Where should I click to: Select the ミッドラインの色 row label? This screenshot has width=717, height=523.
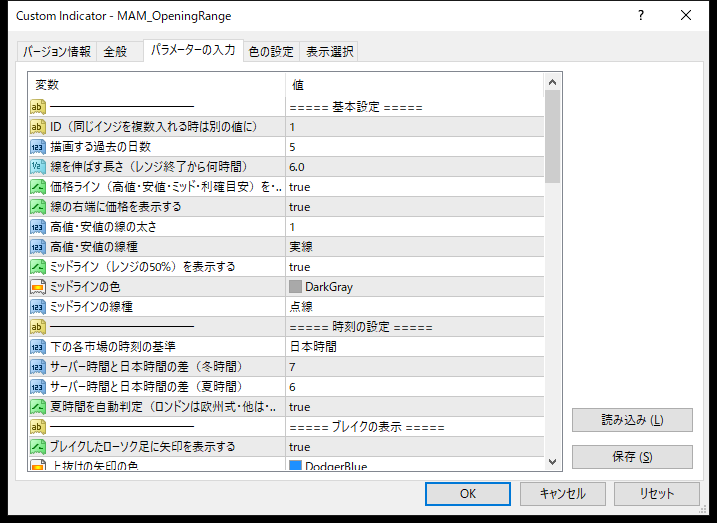coord(85,287)
